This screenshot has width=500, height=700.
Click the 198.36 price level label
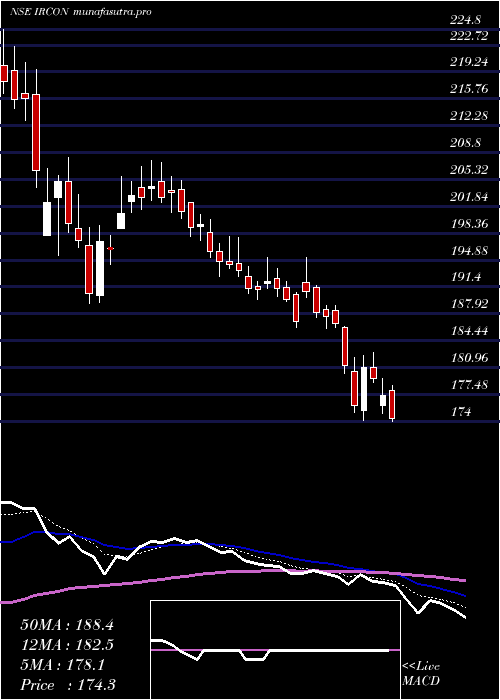click(x=469, y=223)
